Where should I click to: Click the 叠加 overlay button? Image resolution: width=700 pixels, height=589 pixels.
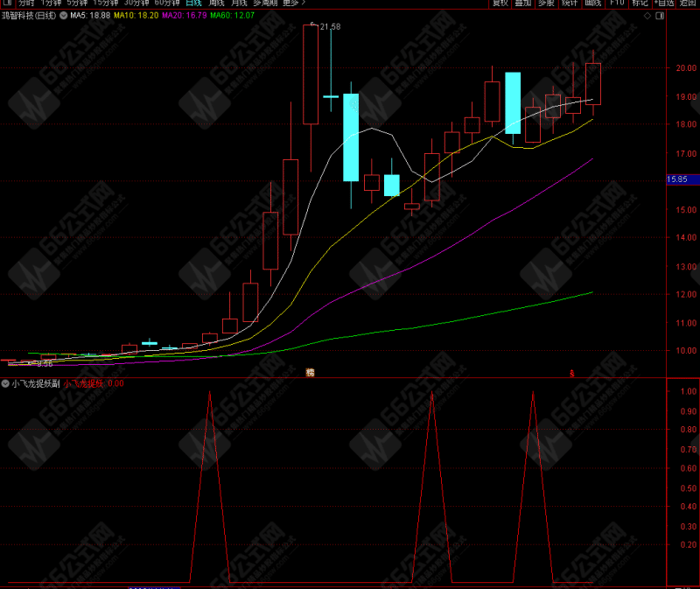[522, 3]
